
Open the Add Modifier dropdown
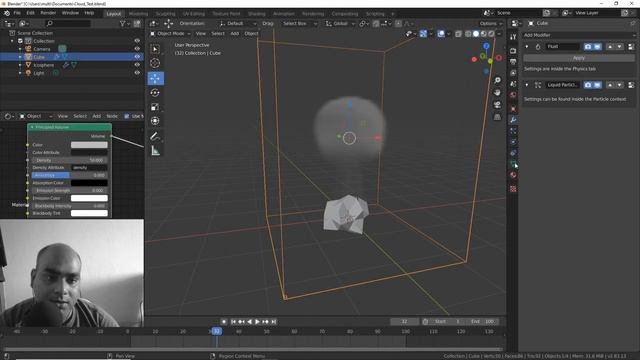579,36
